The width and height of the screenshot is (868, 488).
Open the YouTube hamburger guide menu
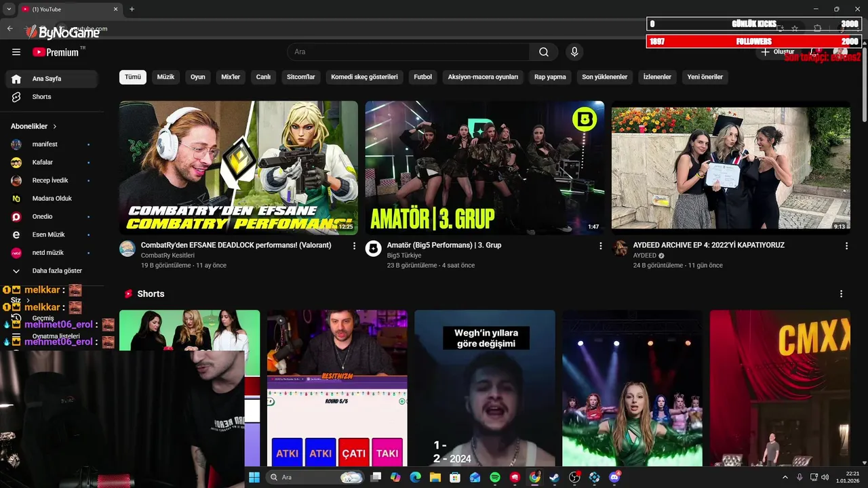click(x=16, y=52)
